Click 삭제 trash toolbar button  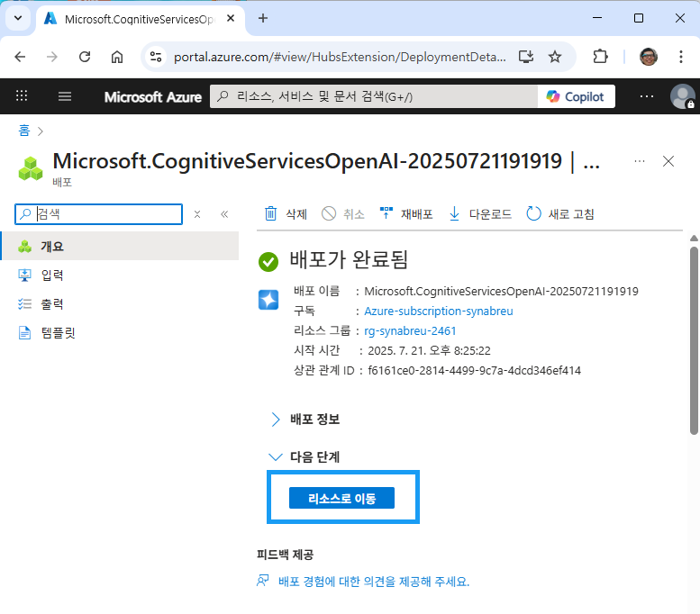click(286, 214)
